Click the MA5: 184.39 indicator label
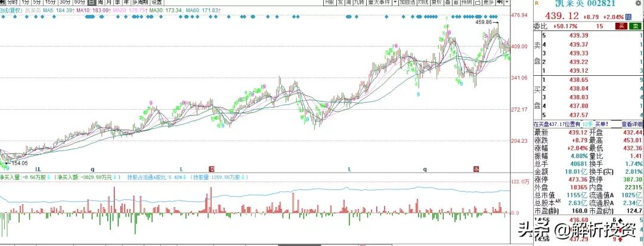 [x=58, y=10]
